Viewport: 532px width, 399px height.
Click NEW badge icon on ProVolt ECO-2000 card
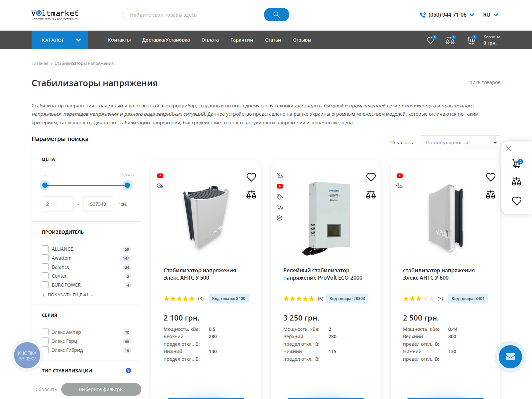pos(280,218)
